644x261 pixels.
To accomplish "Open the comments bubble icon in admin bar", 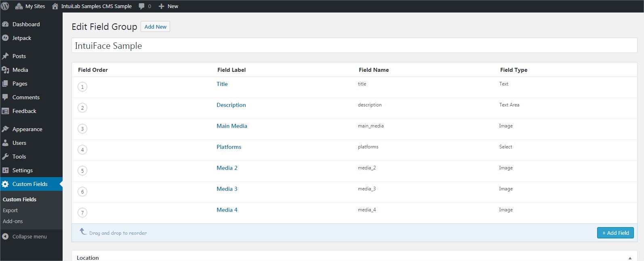I will click(x=141, y=6).
